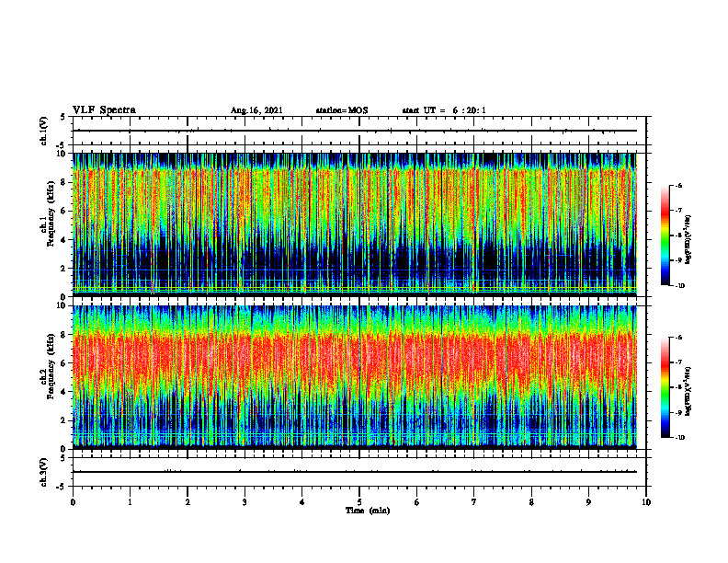Click the ch.2 spectrogram color scale bar

click(x=665, y=387)
